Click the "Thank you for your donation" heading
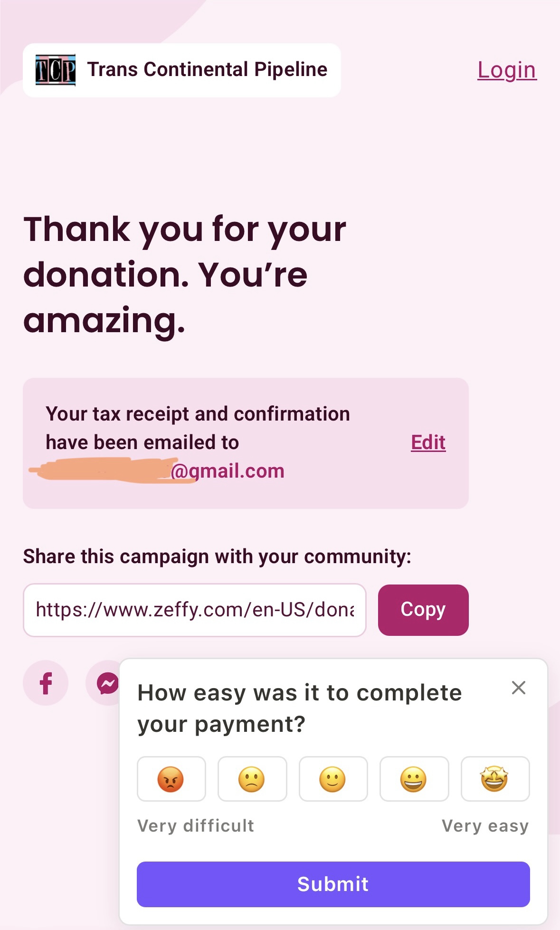Viewport: 560px width, 930px height. click(x=185, y=274)
